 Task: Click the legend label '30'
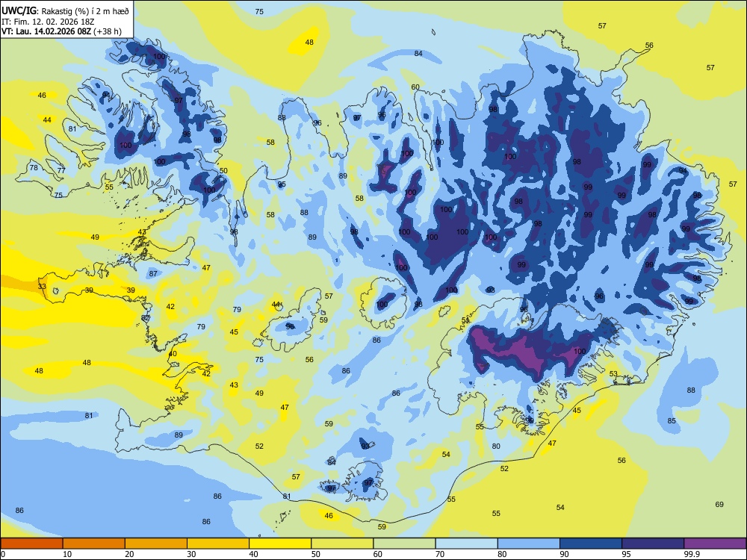(191, 554)
